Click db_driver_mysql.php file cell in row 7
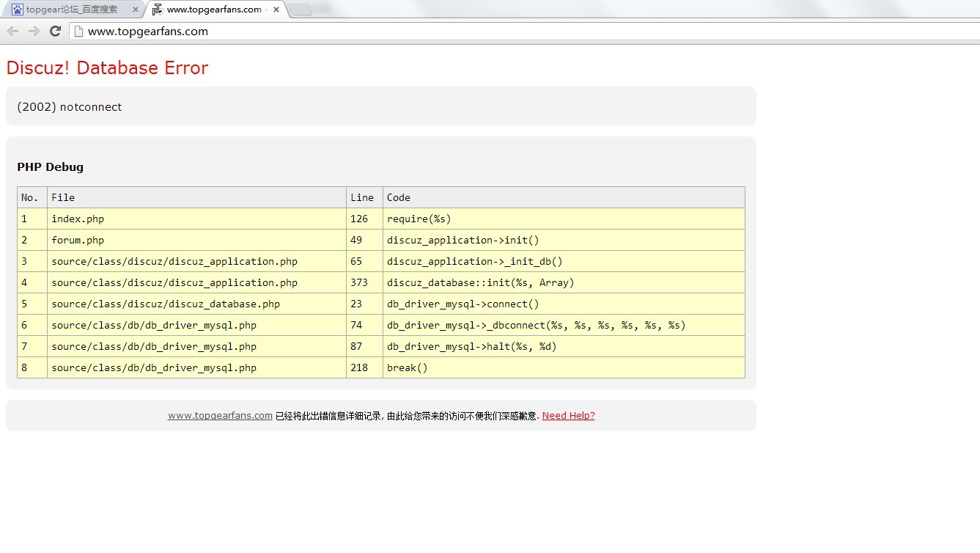This screenshot has width=980, height=553. click(x=196, y=346)
